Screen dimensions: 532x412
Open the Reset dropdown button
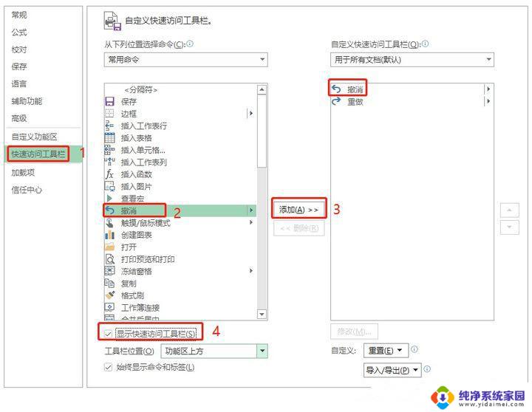click(385, 350)
